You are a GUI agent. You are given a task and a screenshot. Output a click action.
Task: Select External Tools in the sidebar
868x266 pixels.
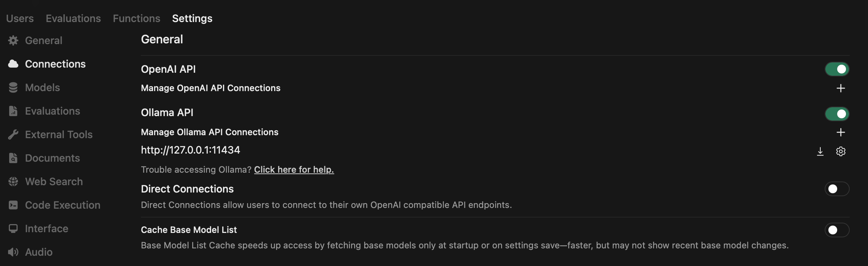pos(59,134)
